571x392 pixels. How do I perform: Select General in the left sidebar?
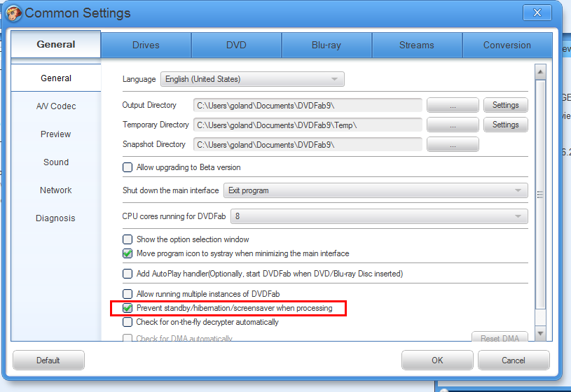click(x=56, y=78)
